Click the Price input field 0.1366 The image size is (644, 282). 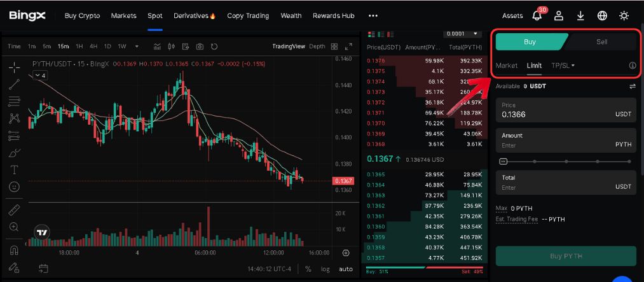[566, 109]
